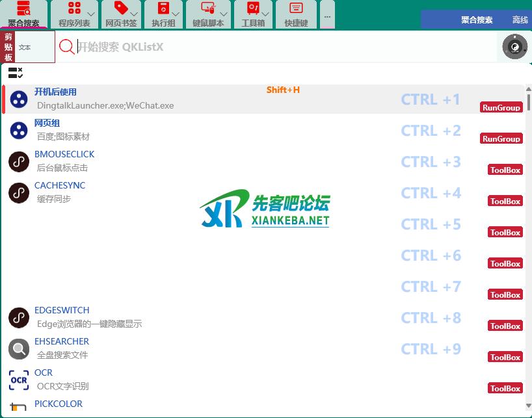Expand the 网页书签 dropdown arrow

point(134,14)
